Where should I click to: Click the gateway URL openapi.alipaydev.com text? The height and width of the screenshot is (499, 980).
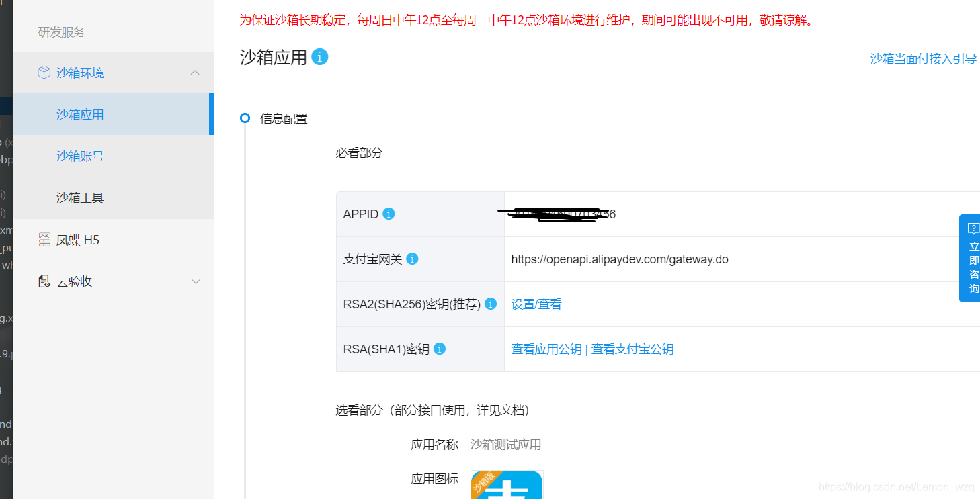620,259
